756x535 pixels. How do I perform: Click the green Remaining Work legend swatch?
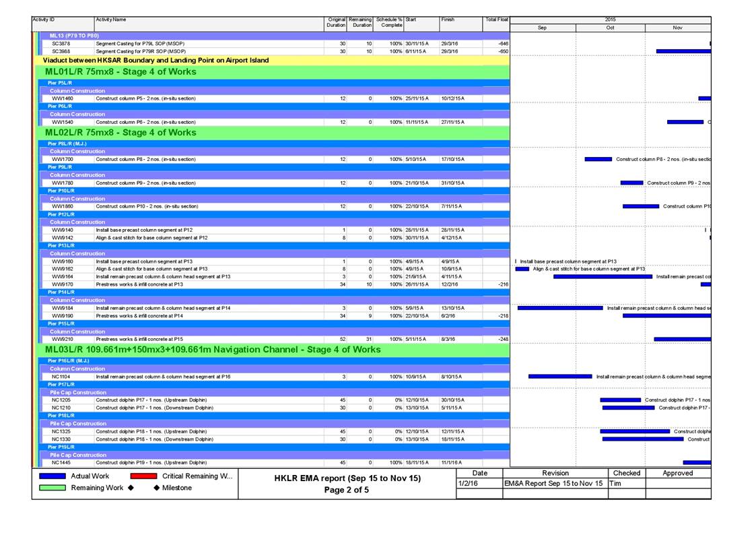pyautogui.click(x=53, y=488)
